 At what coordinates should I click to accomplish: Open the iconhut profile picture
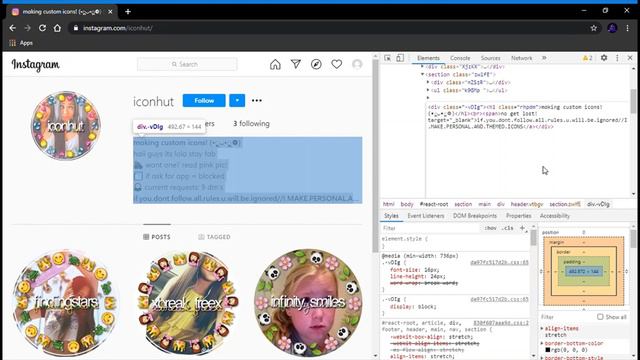pyautogui.click(x=66, y=126)
